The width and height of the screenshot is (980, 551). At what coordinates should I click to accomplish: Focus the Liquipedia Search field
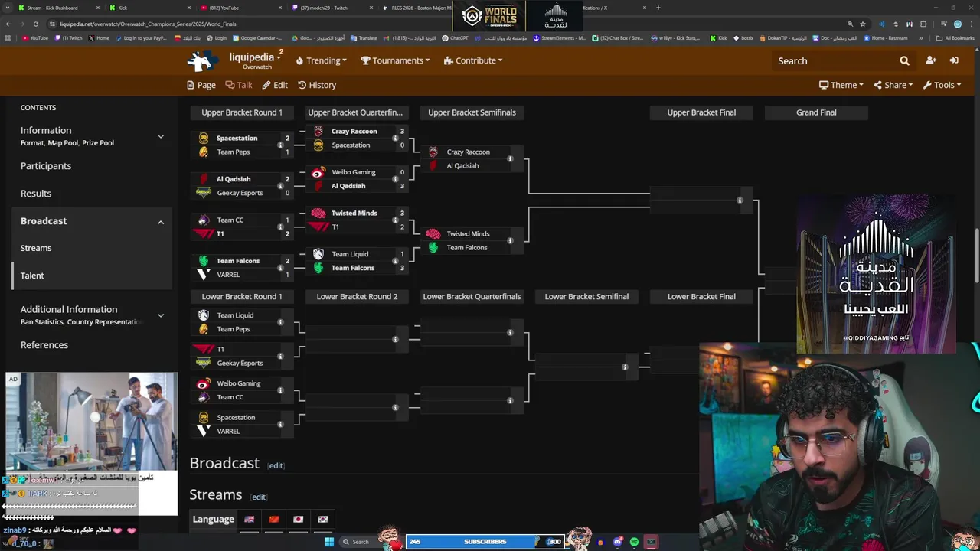835,60
